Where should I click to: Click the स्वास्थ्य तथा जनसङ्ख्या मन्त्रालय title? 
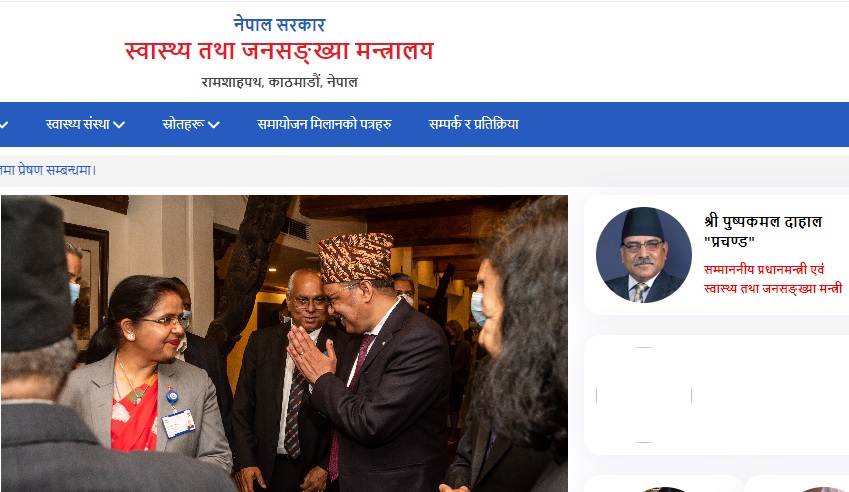click(279, 51)
